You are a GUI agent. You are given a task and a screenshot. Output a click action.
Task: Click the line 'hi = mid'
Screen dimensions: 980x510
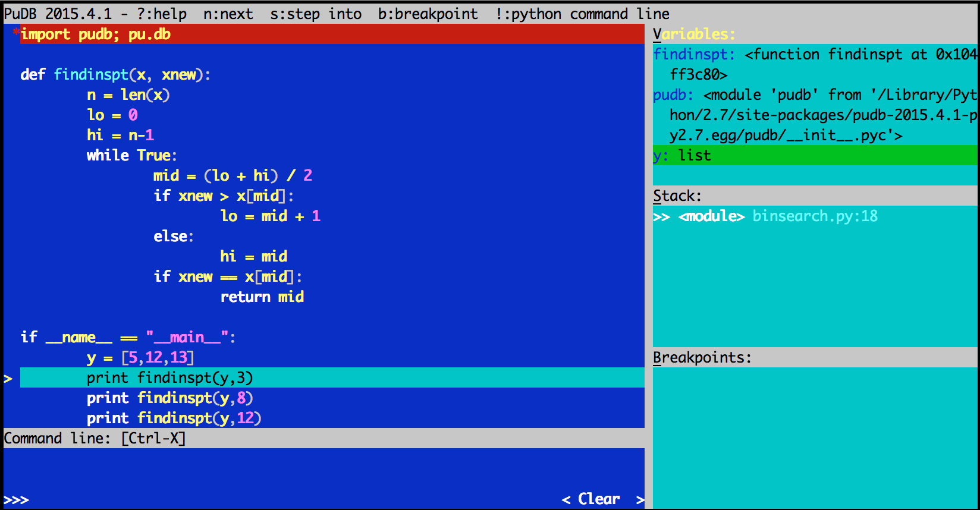pos(254,256)
